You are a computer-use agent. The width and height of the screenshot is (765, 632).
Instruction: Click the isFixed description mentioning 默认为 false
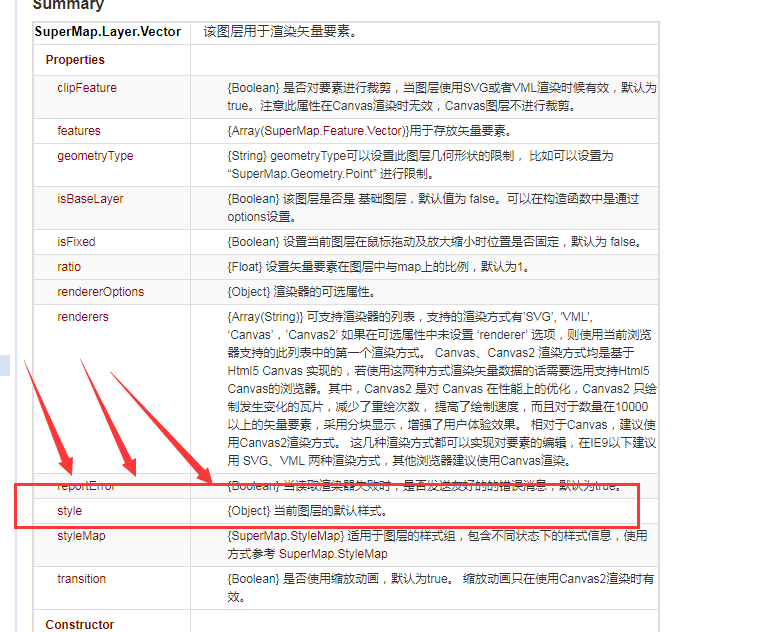[435, 242]
